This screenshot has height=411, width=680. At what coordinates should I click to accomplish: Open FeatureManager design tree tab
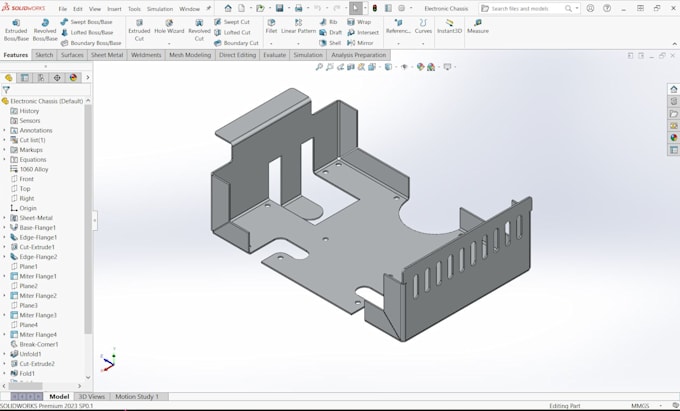tap(8, 78)
